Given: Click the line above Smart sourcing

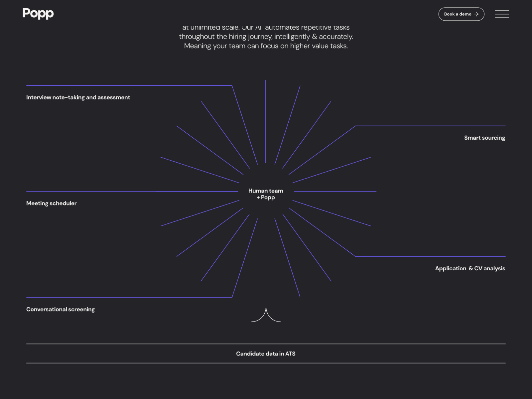Looking at the screenshot, I should coord(430,126).
